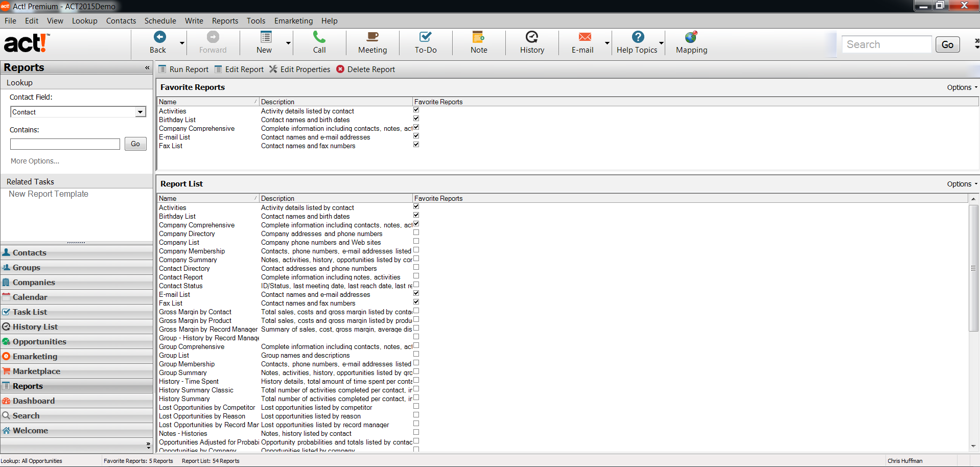Click the down arrow of Report List scrollbar
Viewport: 980px width, 467px height.
[x=973, y=446]
